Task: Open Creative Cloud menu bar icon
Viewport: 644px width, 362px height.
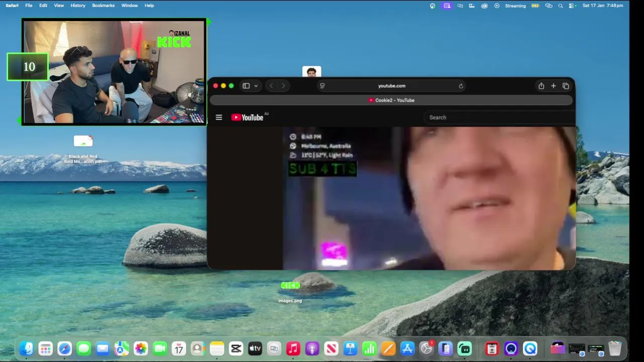Action: point(485,6)
